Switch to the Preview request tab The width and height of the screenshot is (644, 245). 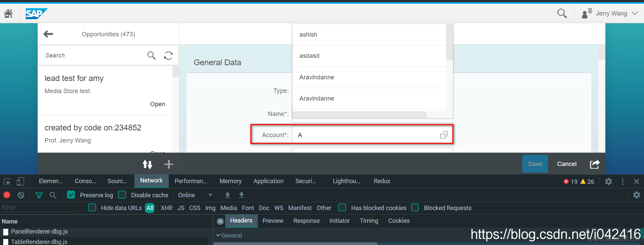click(x=273, y=221)
